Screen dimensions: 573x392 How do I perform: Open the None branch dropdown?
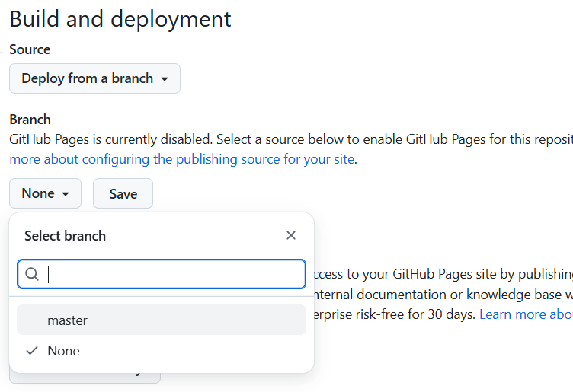pos(45,193)
